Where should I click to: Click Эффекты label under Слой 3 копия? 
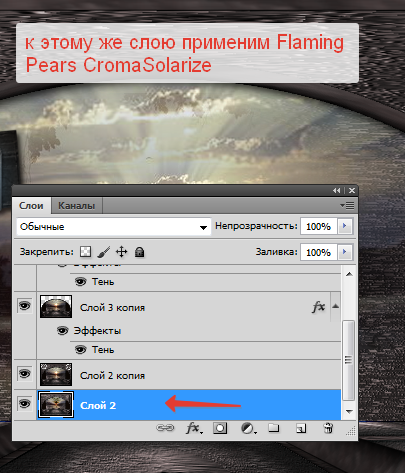[x=97, y=331]
